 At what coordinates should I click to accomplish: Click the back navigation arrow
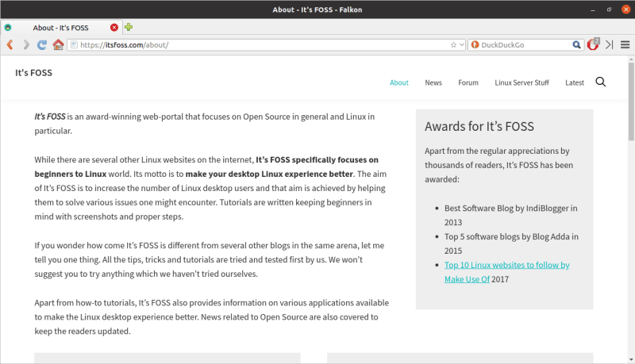click(x=10, y=45)
